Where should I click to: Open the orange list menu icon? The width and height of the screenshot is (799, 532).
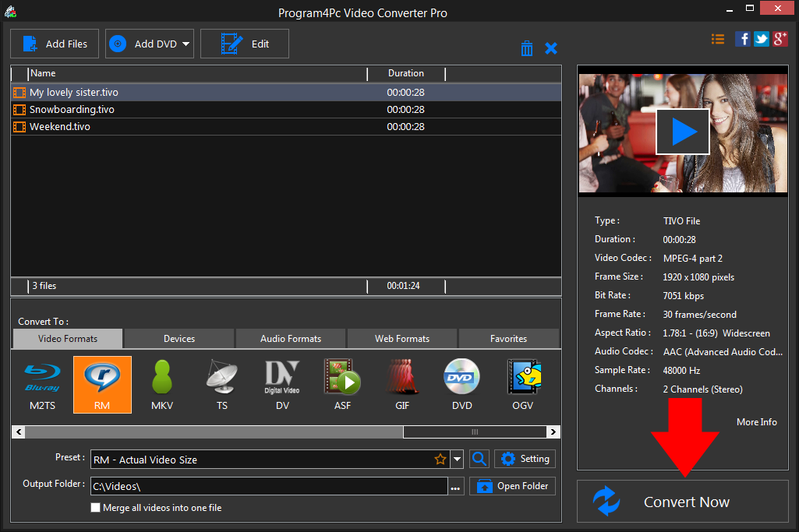click(x=718, y=39)
